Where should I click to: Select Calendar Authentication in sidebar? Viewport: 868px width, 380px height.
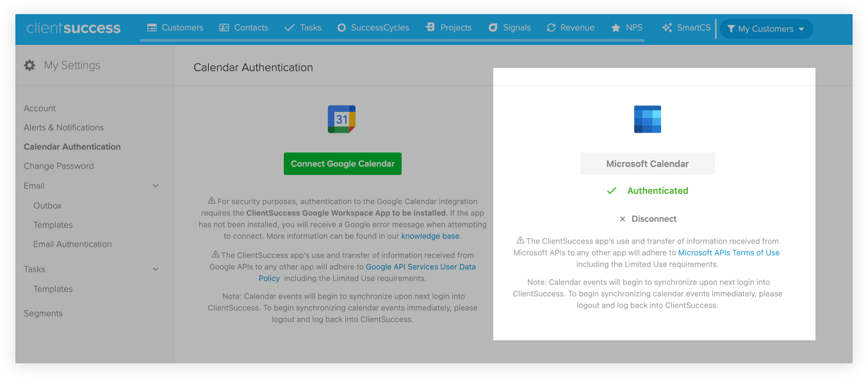point(72,147)
